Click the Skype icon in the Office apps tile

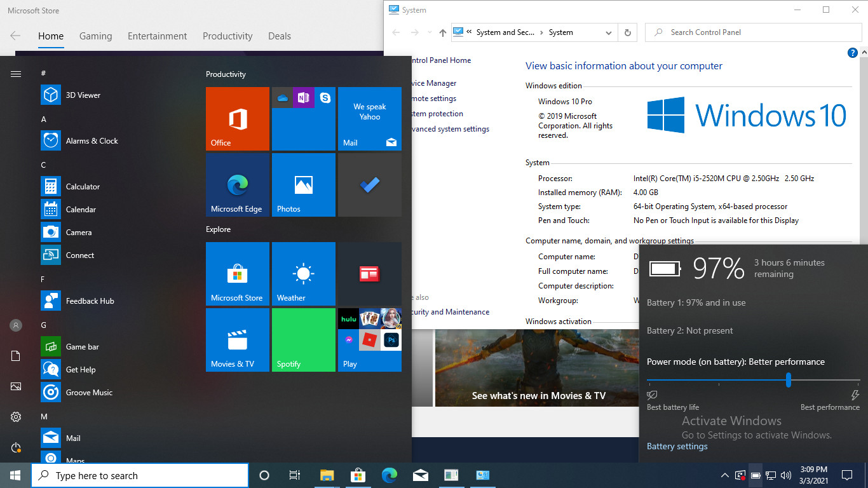pos(325,98)
